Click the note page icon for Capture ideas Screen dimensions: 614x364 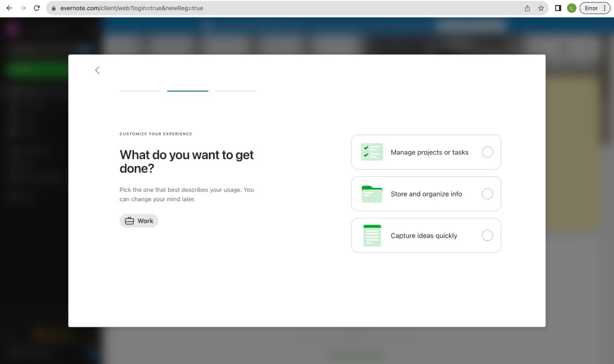coord(372,236)
